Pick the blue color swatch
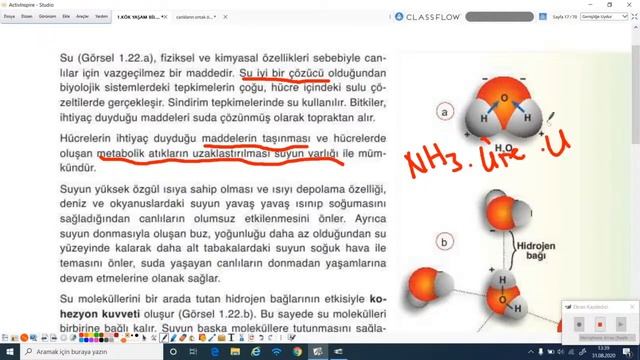This screenshot has height=360, width=640. pos(87,340)
